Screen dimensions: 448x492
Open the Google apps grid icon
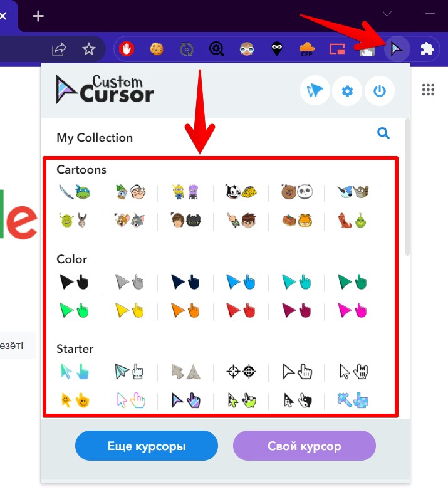point(428,90)
